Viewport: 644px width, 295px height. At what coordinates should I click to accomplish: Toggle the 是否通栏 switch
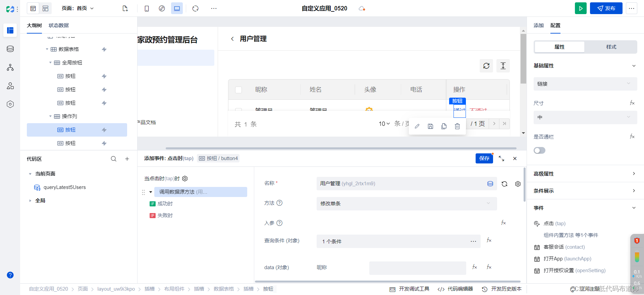tap(539, 150)
